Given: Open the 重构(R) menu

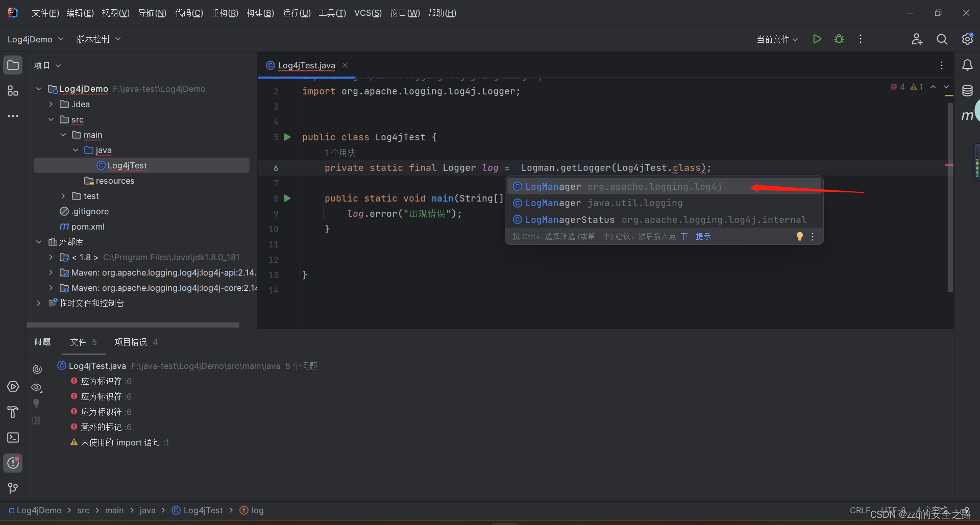Looking at the screenshot, I should click(x=225, y=13).
